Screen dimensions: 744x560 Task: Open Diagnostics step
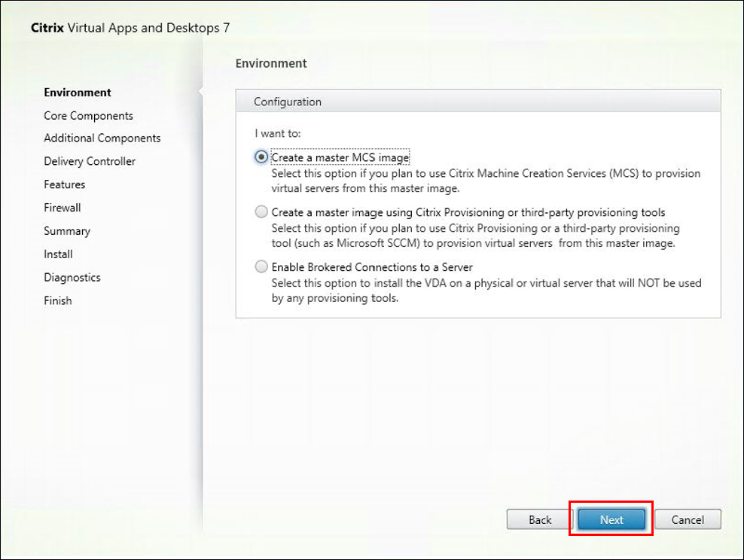coord(72,278)
